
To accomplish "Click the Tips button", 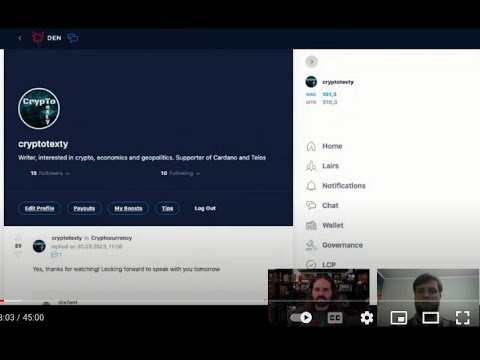I will pyautogui.click(x=167, y=208).
